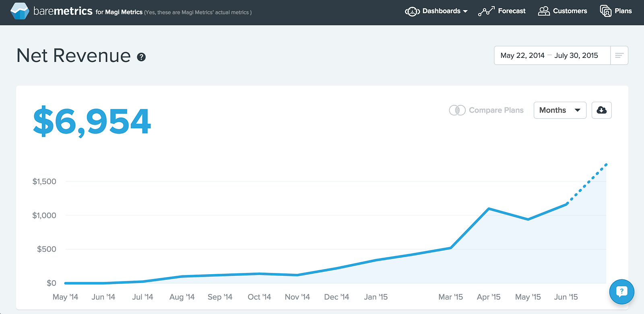Navigate to the Plans page
Viewport: 644px width, 314px height.
[623, 11]
